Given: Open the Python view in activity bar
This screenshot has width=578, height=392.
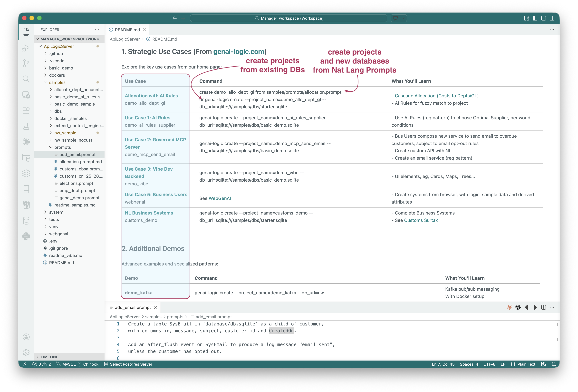Looking at the screenshot, I should (x=26, y=236).
